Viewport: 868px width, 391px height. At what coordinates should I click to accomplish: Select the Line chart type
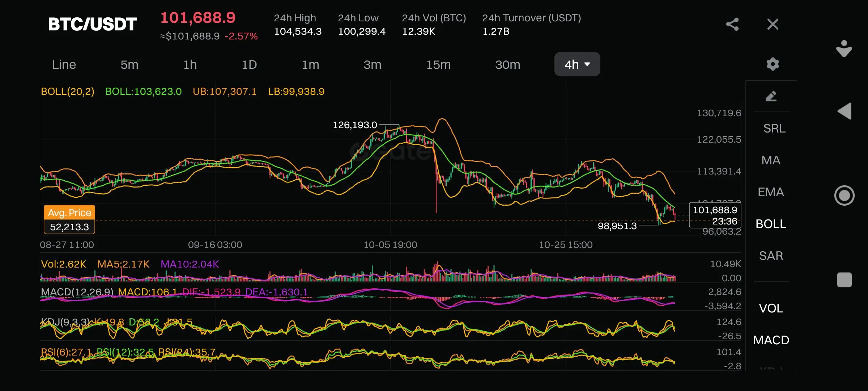[64, 64]
